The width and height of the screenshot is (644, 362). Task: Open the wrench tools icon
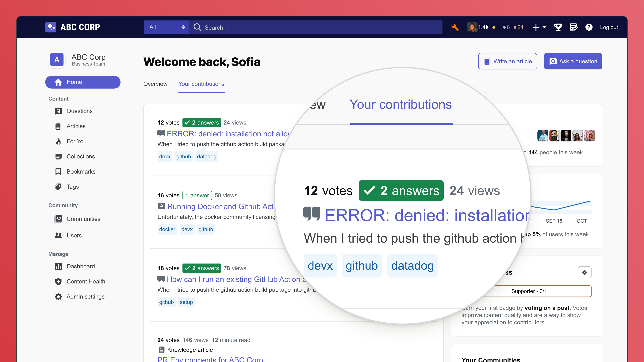click(x=455, y=27)
